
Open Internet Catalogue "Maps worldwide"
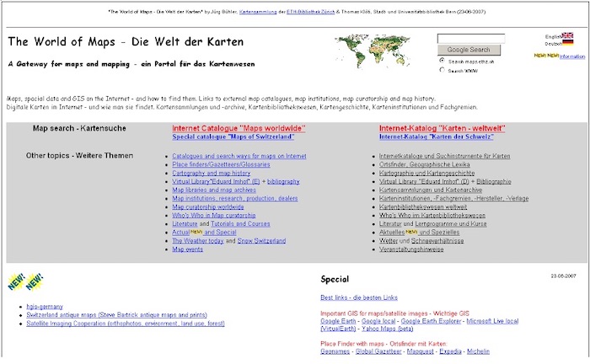coord(239,128)
